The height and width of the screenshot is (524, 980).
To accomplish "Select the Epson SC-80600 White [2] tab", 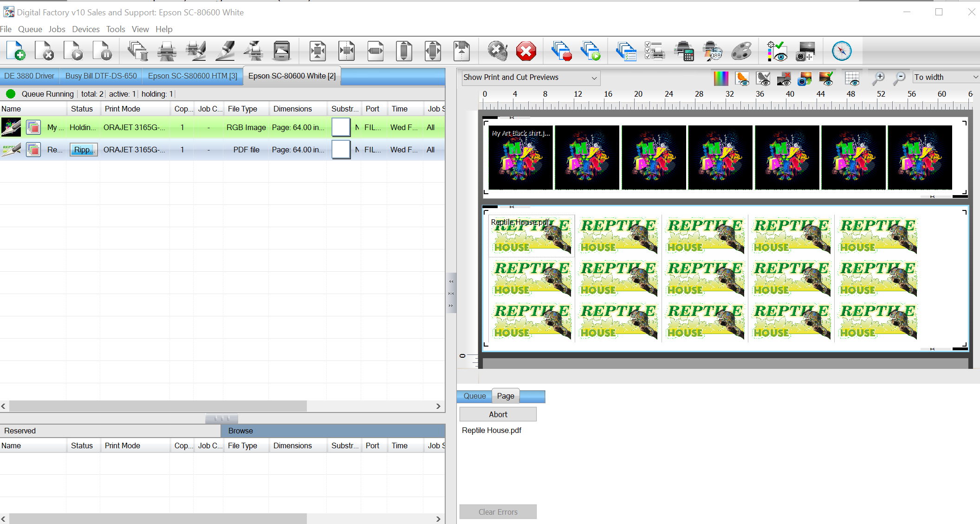I will point(292,76).
